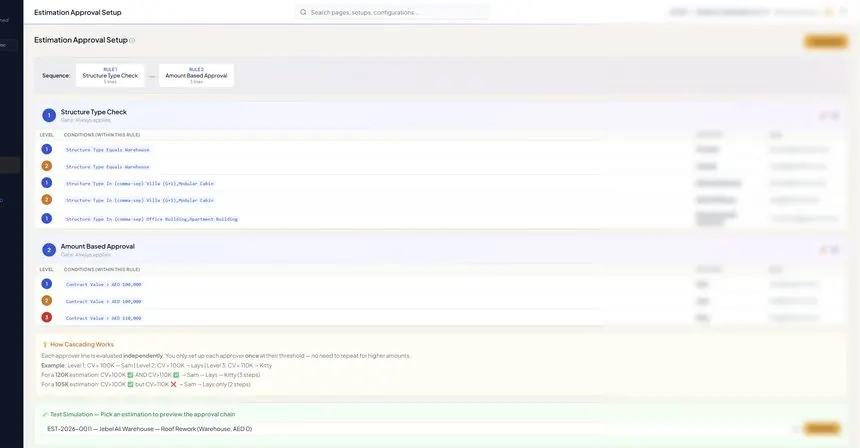Click the red level 3 badge

click(x=47, y=317)
